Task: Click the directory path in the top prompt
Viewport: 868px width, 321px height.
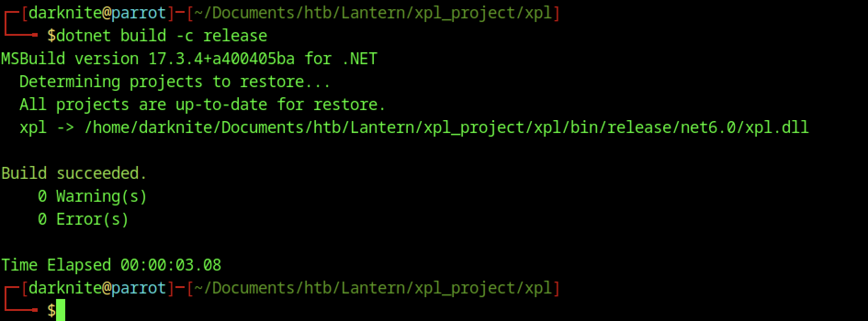Action: (372, 13)
